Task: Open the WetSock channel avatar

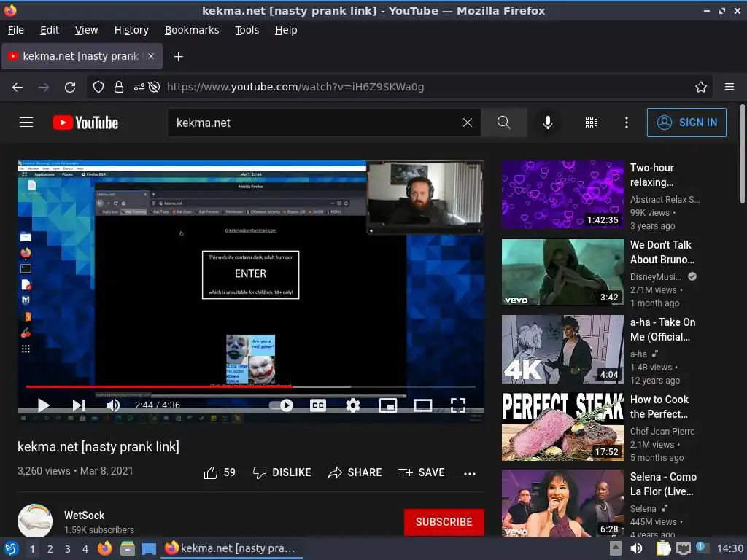Action: point(35,521)
